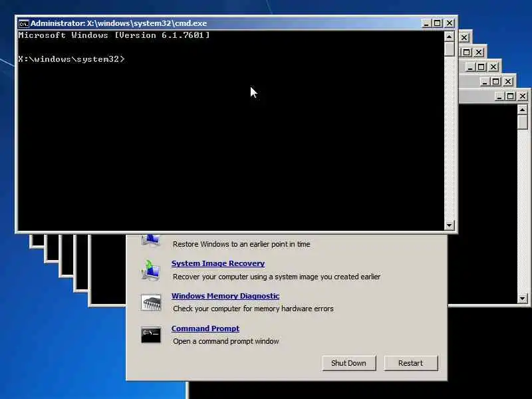The height and width of the screenshot is (399, 532).
Task: Maximize the front Administrator cmd.exe window
Action: (438, 23)
